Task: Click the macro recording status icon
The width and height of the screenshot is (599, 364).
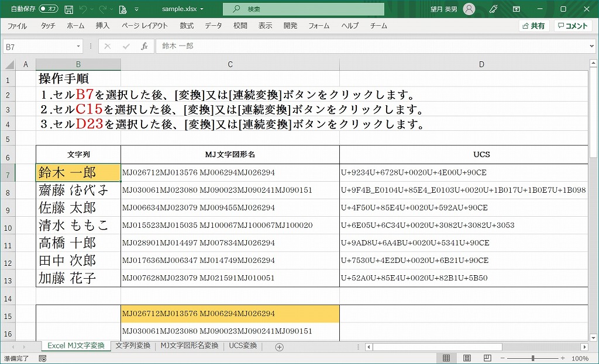Action: pos(42,358)
